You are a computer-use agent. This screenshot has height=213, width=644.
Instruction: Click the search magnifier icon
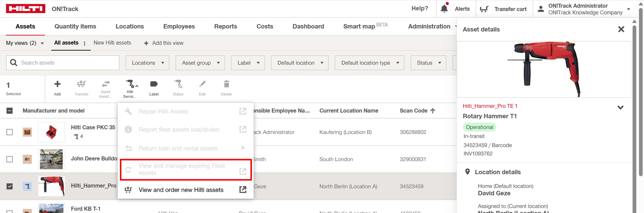[13, 63]
